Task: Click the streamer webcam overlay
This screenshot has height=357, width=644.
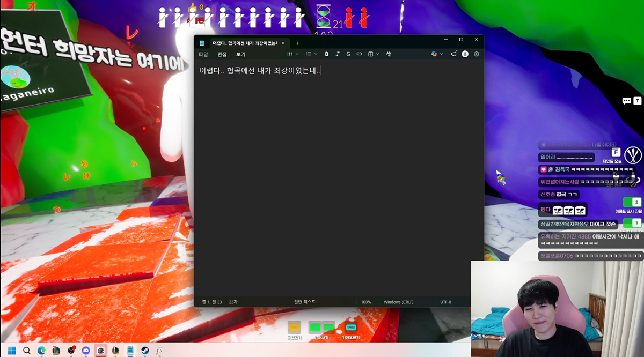Action: click(x=558, y=309)
